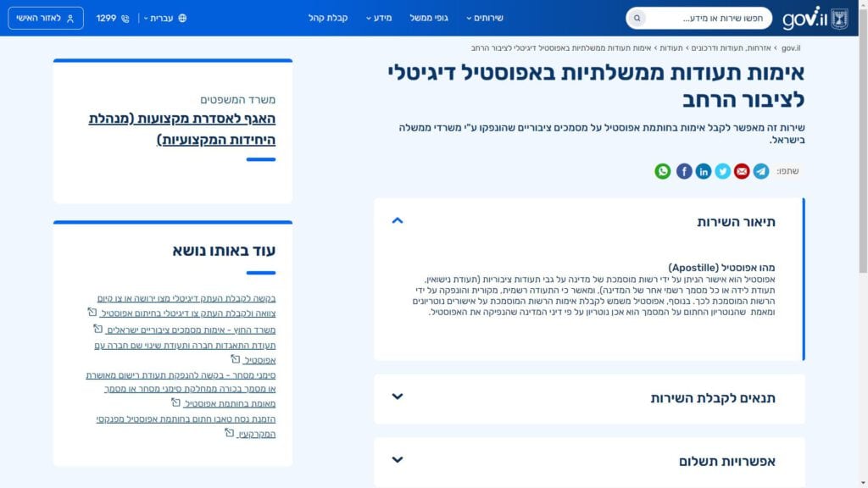The image size is (868, 488).
Task: Call 1299 phone icon in header
Action: (x=125, y=18)
